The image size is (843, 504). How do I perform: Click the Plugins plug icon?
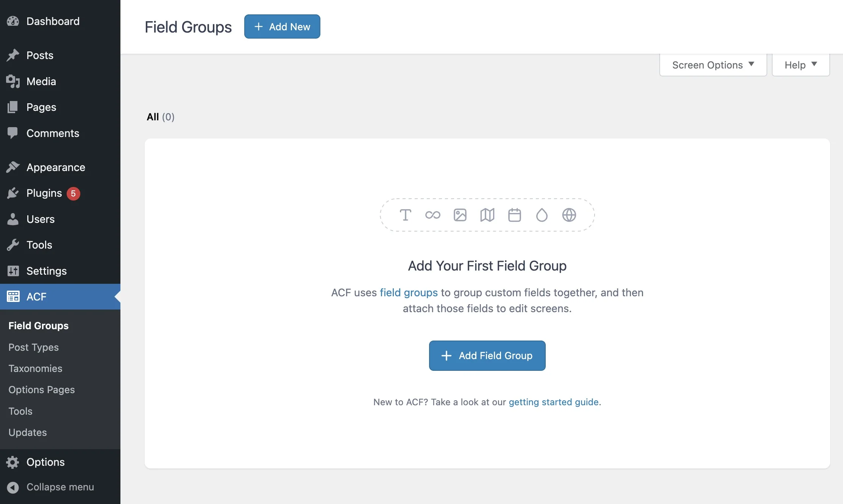click(x=13, y=193)
